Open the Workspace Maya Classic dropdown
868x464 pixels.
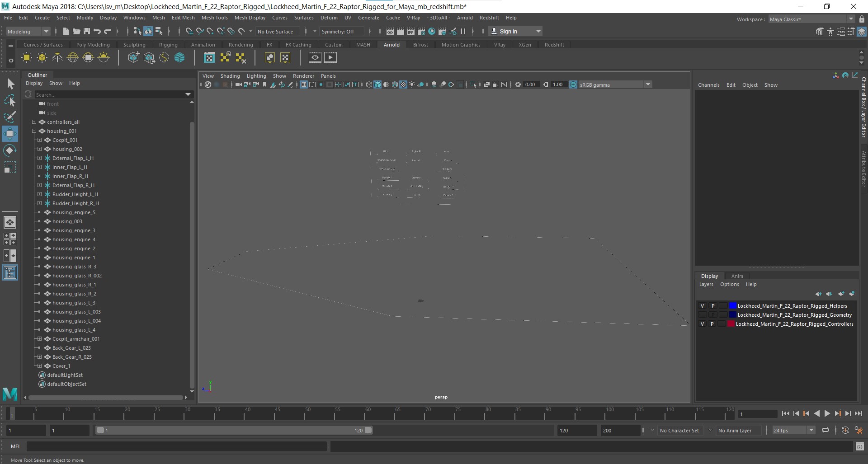(811, 19)
